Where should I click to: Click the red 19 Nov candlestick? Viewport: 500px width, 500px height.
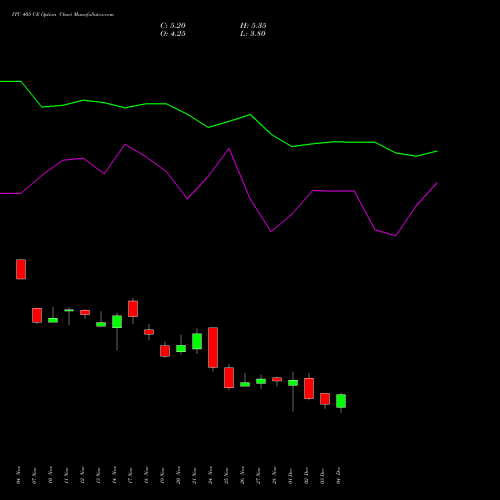[x=165, y=351]
